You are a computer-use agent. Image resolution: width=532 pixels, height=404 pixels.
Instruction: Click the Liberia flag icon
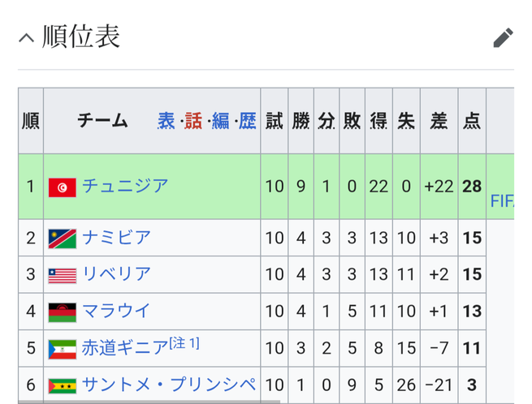click(x=62, y=276)
